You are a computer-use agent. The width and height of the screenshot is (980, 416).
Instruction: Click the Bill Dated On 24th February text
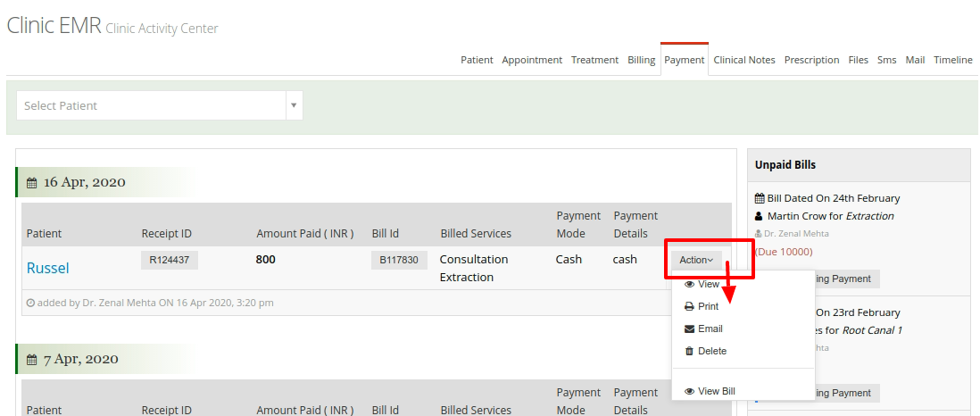pos(834,198)
